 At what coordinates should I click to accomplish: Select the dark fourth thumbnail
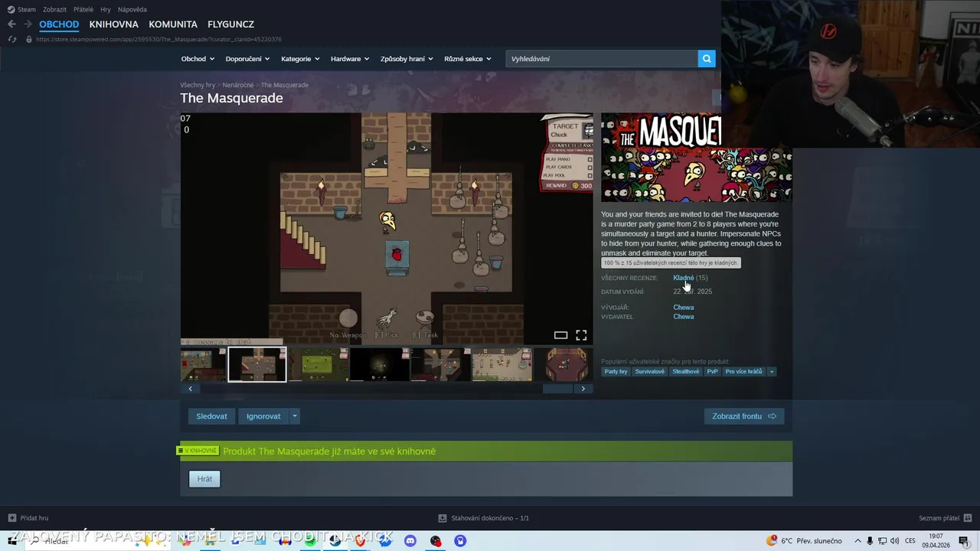380,364
